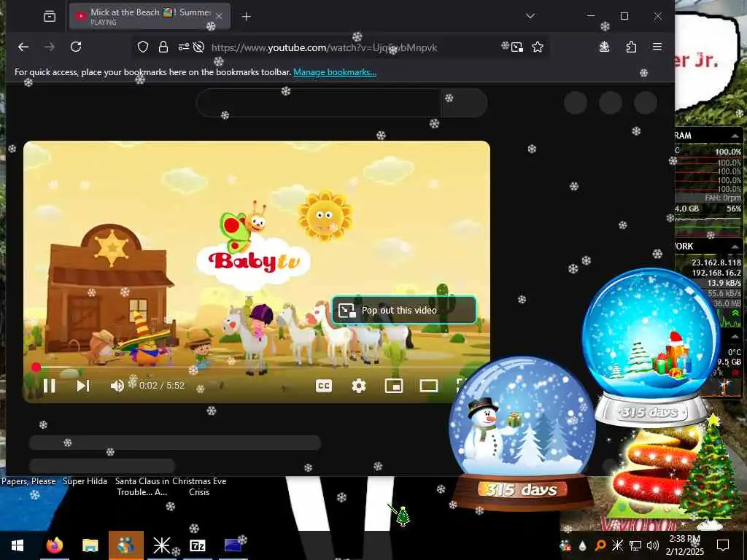Image resolution: width=747 pixels, height=560 pixels.
Task: Switch to the Mick at the Beach tab
Action: pos(150,16)
